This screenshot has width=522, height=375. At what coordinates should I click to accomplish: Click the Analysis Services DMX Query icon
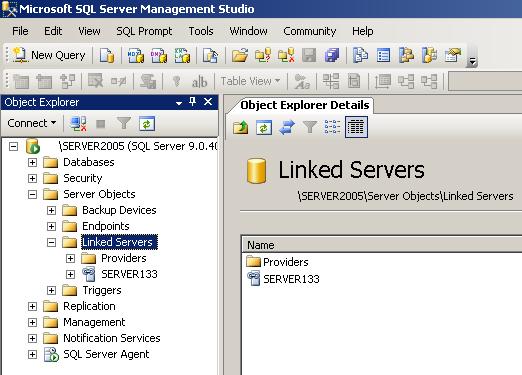(159, 55)
